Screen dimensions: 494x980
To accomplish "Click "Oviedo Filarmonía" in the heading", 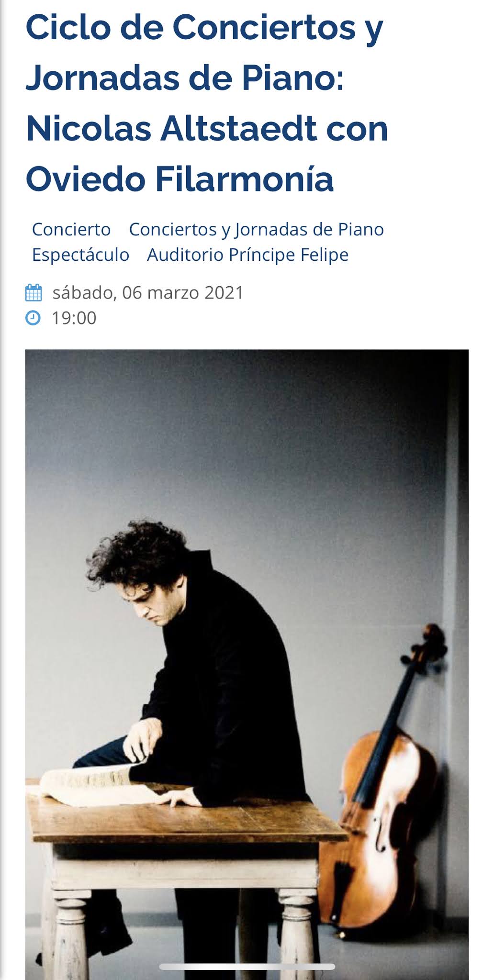I will 180,179.
